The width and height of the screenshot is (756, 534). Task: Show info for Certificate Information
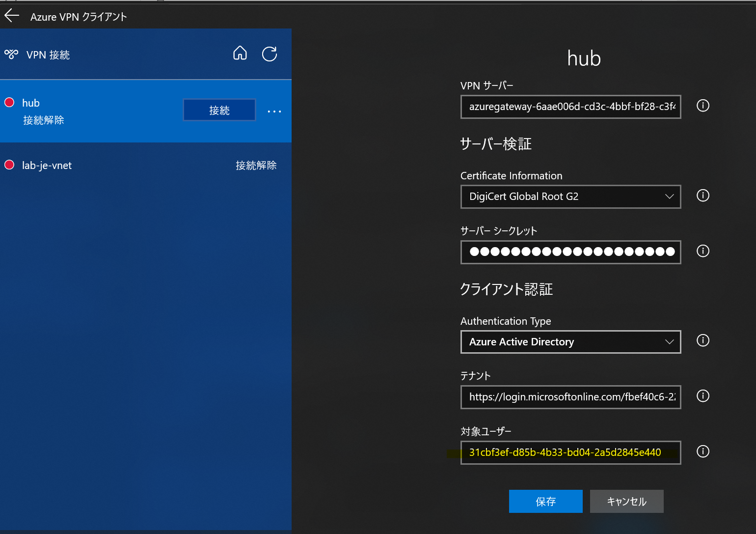tap(703, 196)
